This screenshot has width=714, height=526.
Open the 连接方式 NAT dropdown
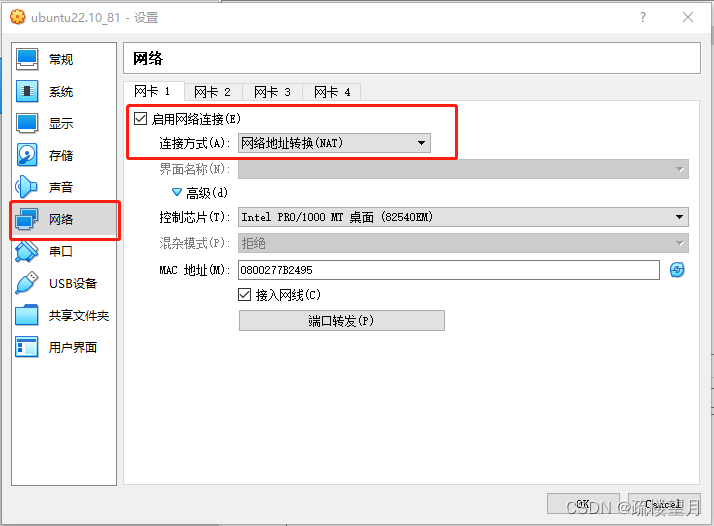(334, 143)
